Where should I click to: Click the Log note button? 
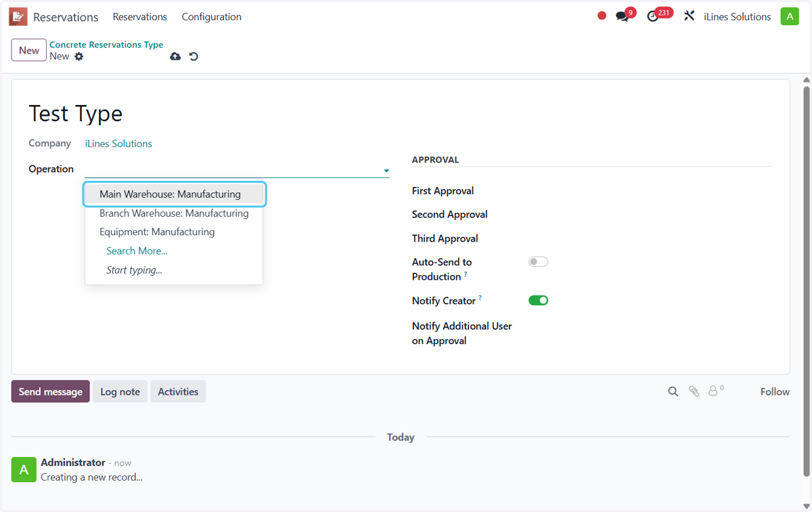point(120,391)
